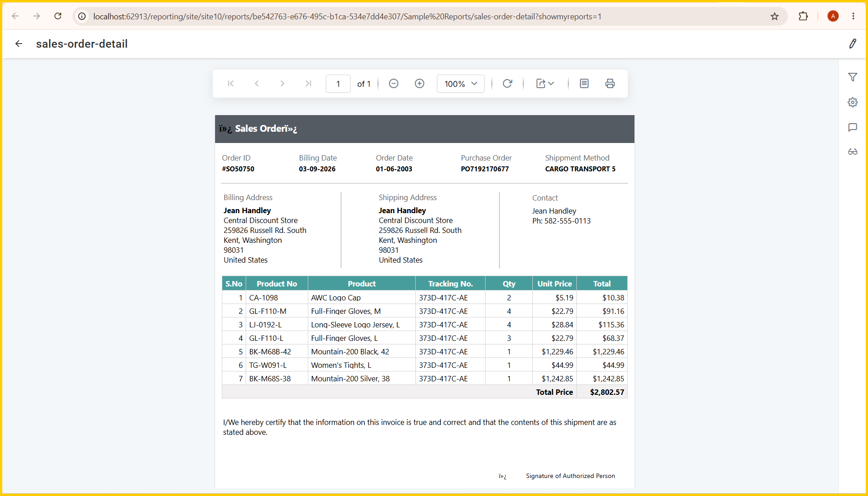The image size is (868, 496).
Task: Go to next report page
Action: pos(282,84)
